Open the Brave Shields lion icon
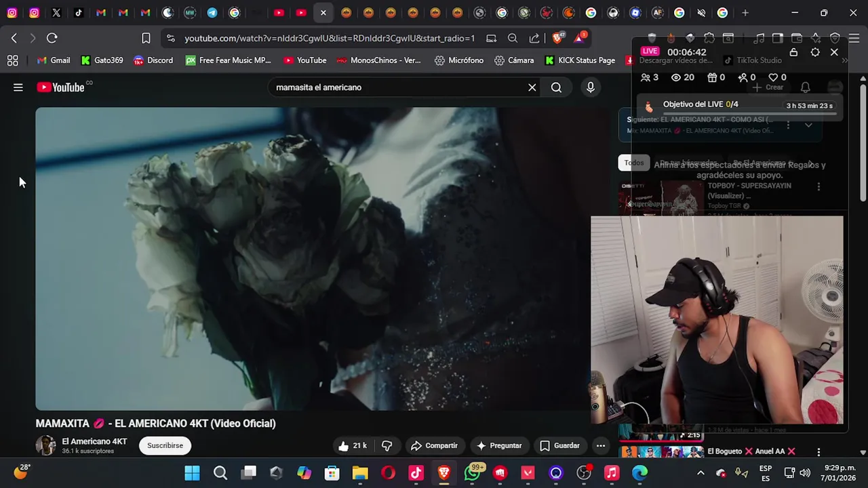This screenshot has width=868, height=488. (x=557, y=38)
